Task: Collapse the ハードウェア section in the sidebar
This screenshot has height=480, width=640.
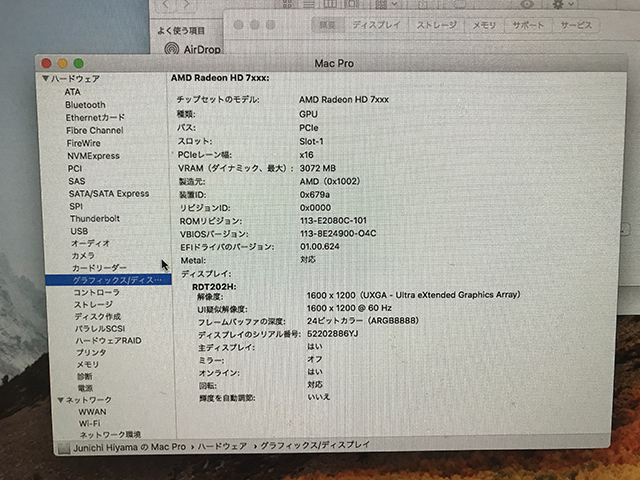Action: point(45,78)
